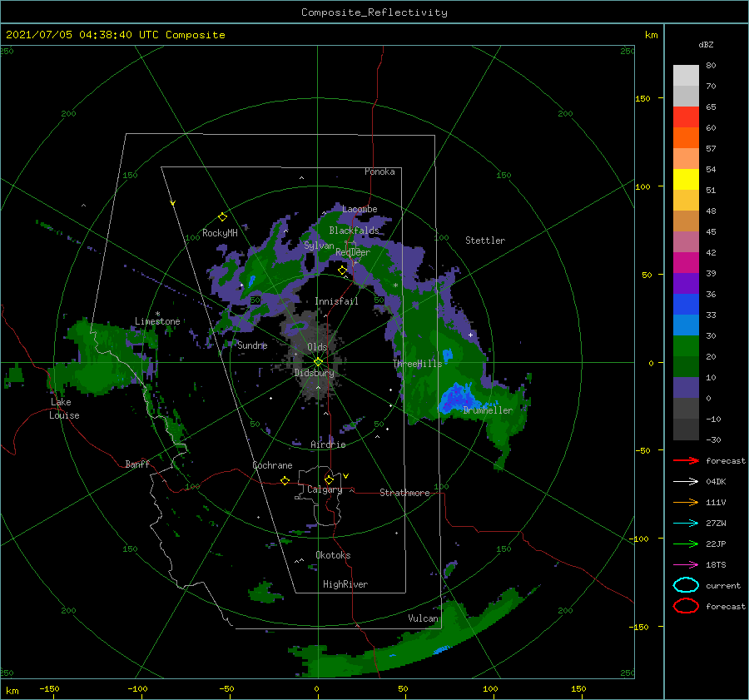This screenshot has width=749, height=700.
Task: Click the Strathmore city label
Action: pyautogui.click(x=404, y=493)
